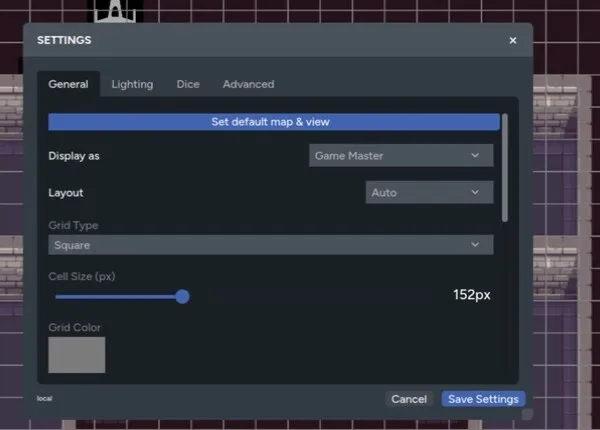
Task: Close the Settings dialog with X
Action: 513,40
